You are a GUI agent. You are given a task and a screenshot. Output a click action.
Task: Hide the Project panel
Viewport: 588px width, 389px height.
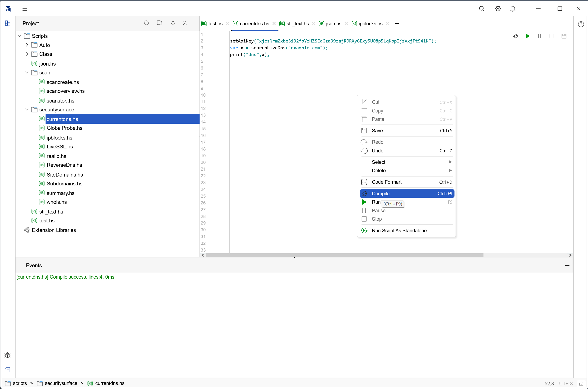coord(185,23)
